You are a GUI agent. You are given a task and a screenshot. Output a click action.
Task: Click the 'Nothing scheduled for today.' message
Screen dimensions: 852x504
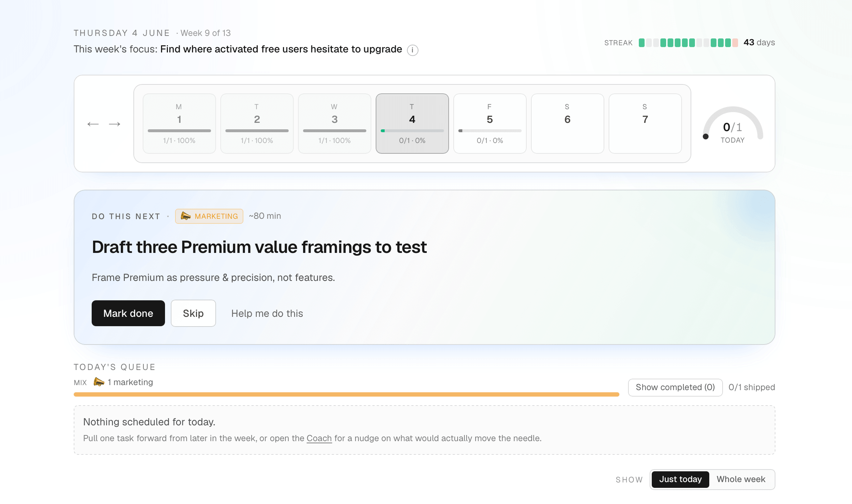point(149,422)
